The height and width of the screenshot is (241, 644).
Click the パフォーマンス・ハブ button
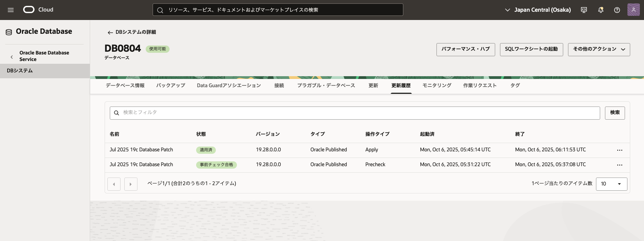pos(465,49)
